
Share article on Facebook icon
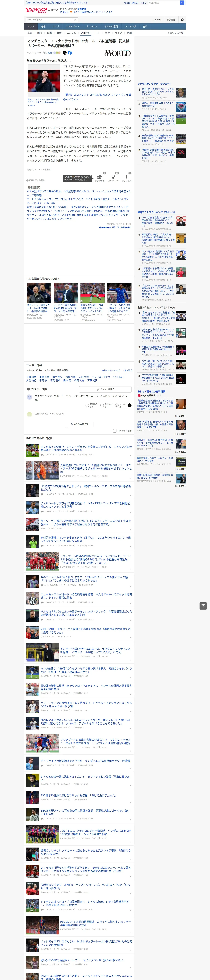click(x=70, y=53)
